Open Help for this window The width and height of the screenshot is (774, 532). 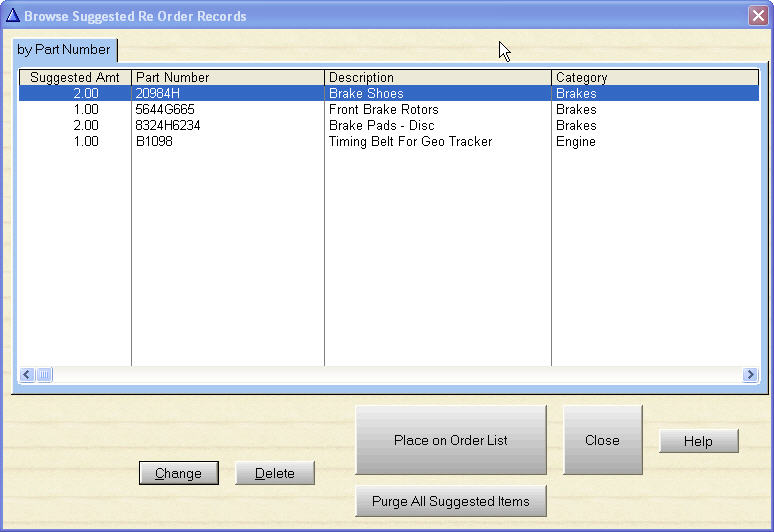tap(698, 441)
